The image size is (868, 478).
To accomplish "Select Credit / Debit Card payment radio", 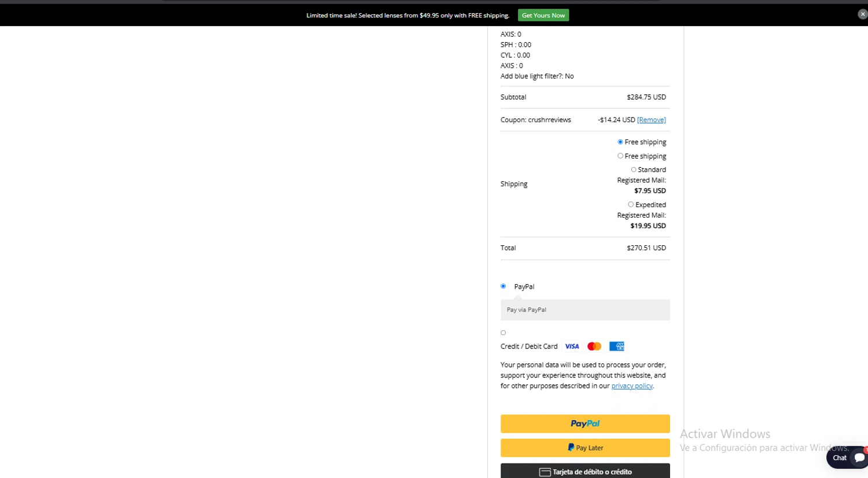I will (503, 333).
